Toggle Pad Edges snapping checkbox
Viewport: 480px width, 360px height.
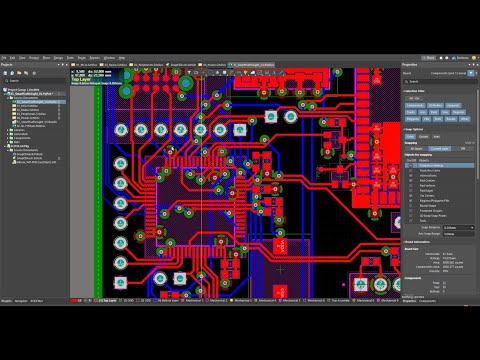411,190
